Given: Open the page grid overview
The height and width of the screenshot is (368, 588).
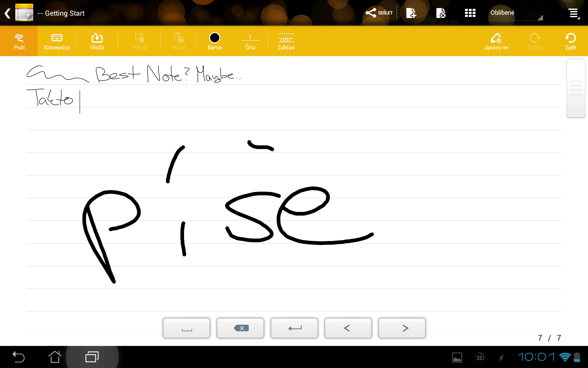Looking at the screenshot, I should [470, 13].
